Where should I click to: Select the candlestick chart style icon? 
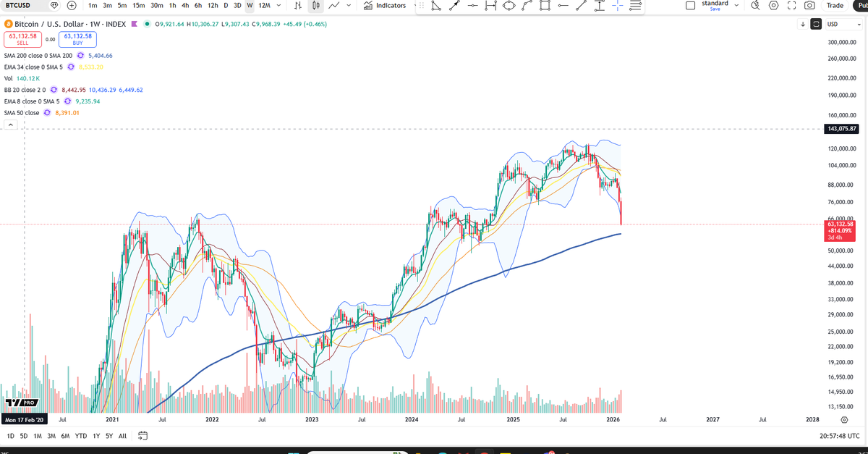point(315,5)
